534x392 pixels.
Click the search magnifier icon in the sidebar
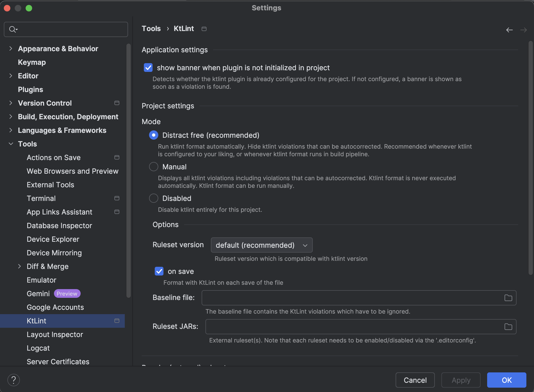tap(13, 29)
